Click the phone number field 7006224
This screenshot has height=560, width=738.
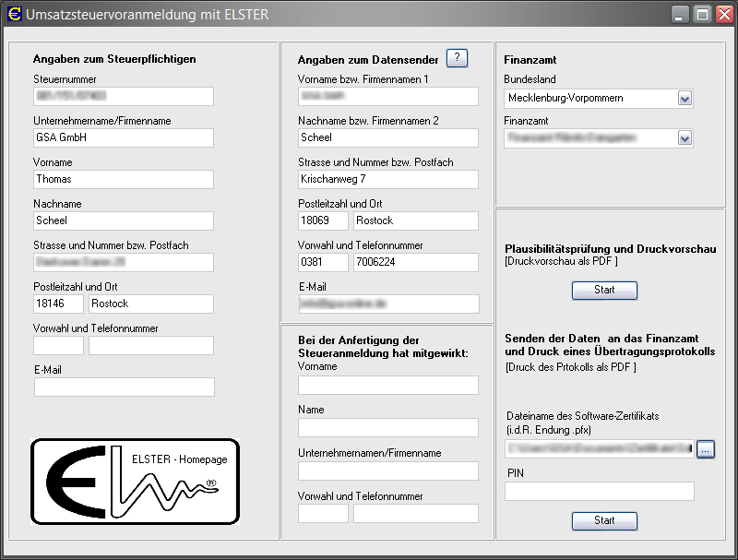tap(415, 262)
